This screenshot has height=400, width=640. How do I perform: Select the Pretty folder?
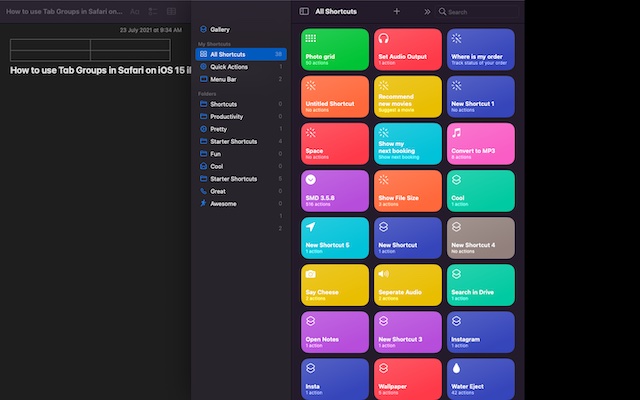[x=220, y=129]
